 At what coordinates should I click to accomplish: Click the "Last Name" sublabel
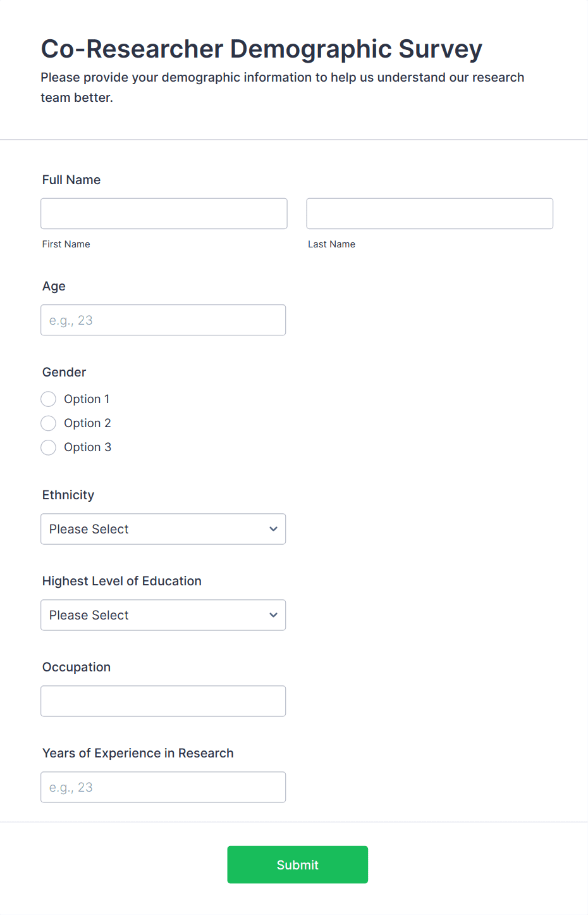(331, 244)
